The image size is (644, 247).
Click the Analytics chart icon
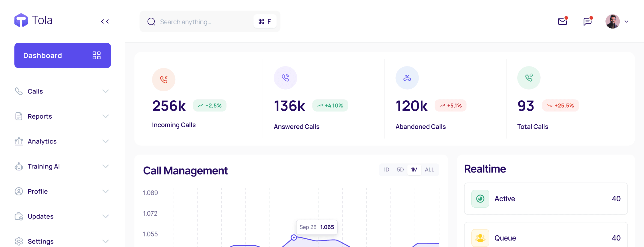[x=19, y=141]
